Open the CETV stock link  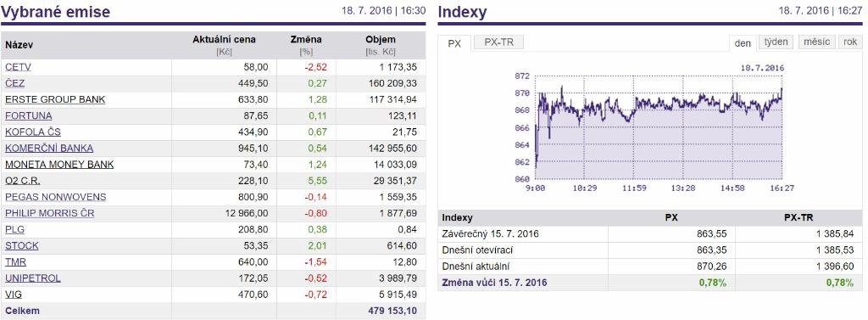click(19, 67)
